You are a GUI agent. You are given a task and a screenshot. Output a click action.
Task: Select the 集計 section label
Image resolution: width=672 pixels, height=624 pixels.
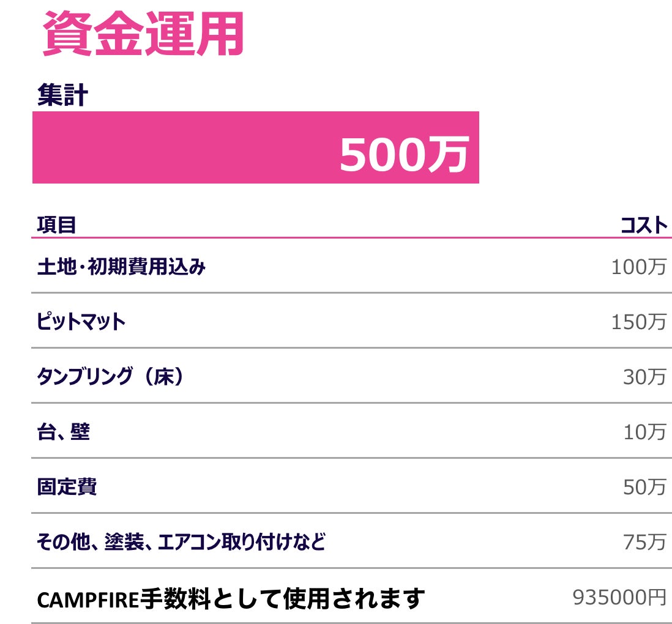[62, 96]
